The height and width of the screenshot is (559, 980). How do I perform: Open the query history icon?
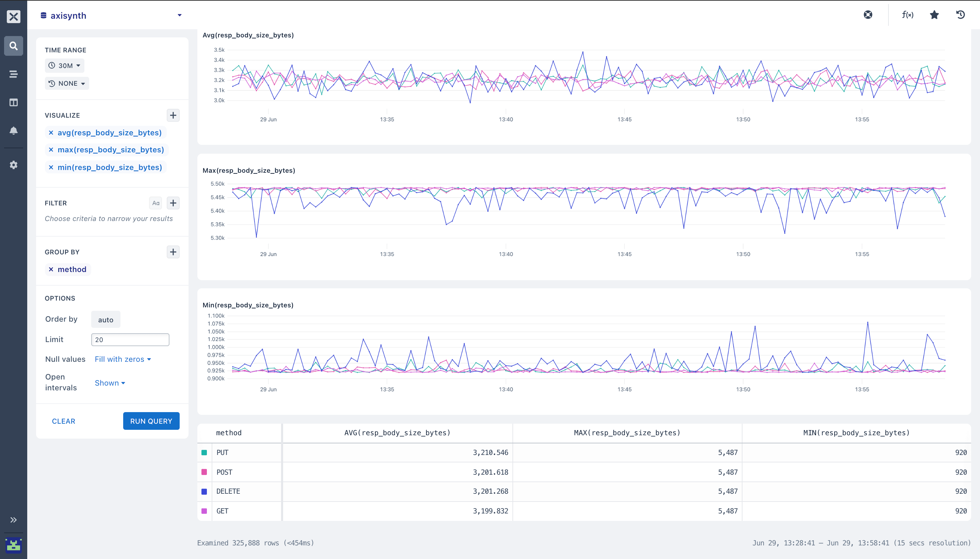click(960, 15)
